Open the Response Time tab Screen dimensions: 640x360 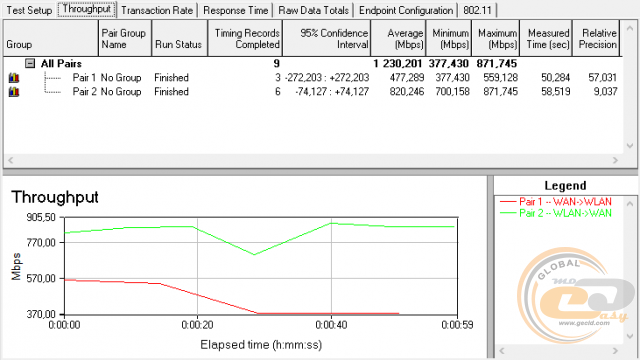[x=236, y=10]
